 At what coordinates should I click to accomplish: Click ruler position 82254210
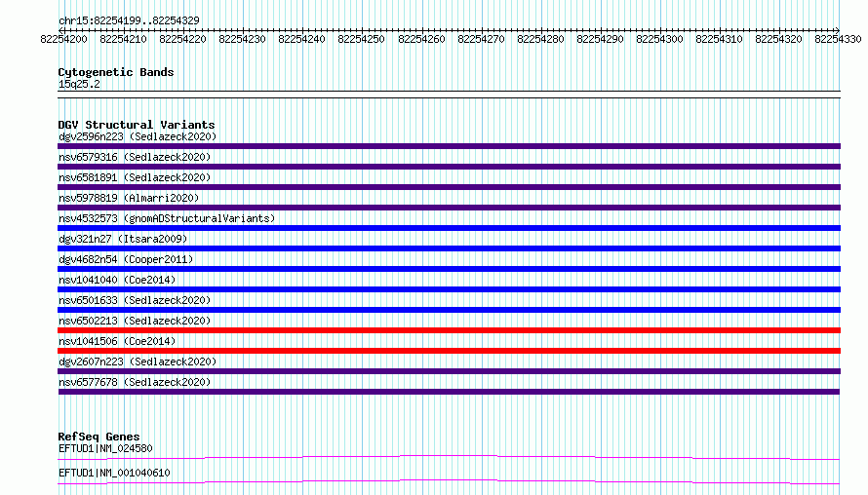pyautogui.click(x=123, y=39)
